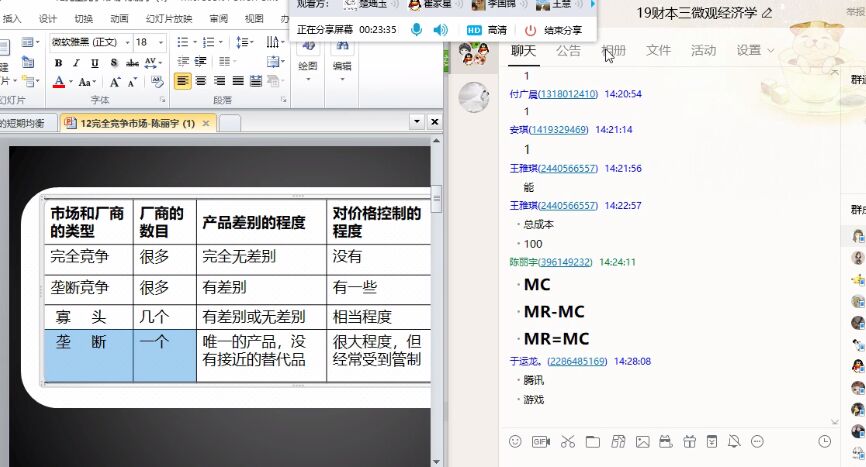Select the scissors screenshot tool
The width and height of the screenshot is (866, 467).
point(567,441)
